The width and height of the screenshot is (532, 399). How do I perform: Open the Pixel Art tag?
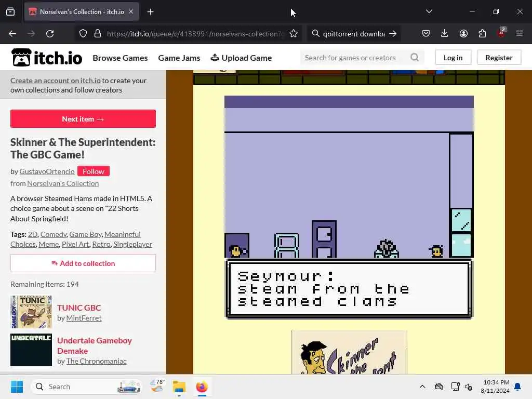click(x=75, y=244)
